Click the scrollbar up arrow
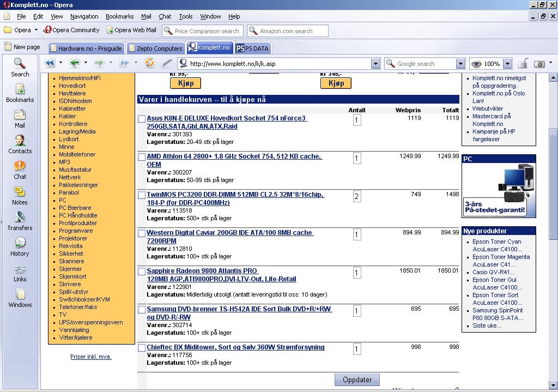Screen dimensions: 558x392 (553, 77)
